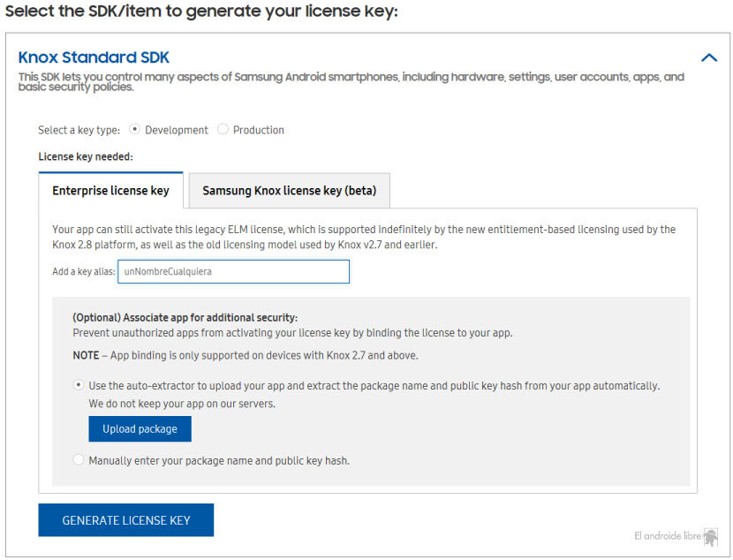Click the El androide libre watermark text
Screen dimensions: 733x560
coord(668,535)
